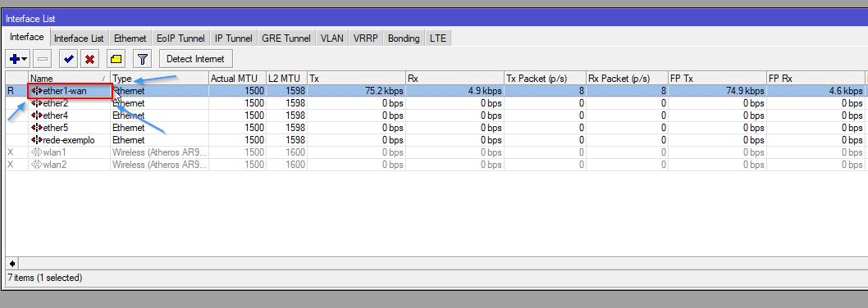Click the Remove minus icon

[43, 59]
